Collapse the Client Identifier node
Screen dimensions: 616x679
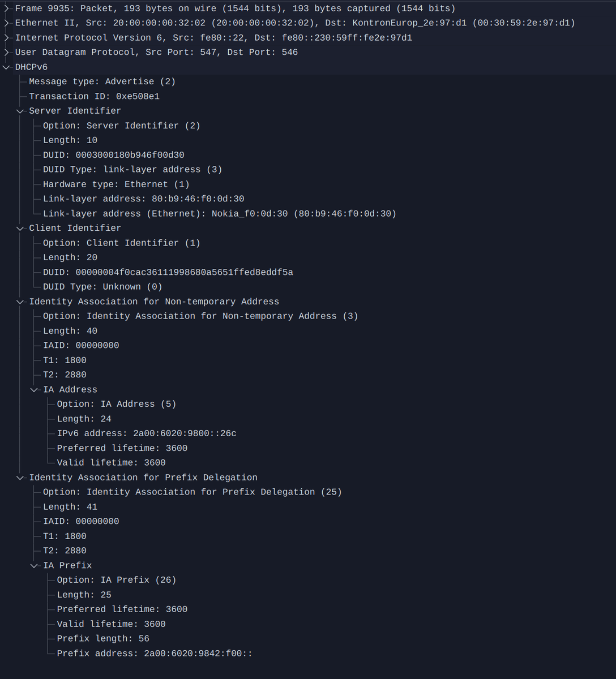point(20,228)
